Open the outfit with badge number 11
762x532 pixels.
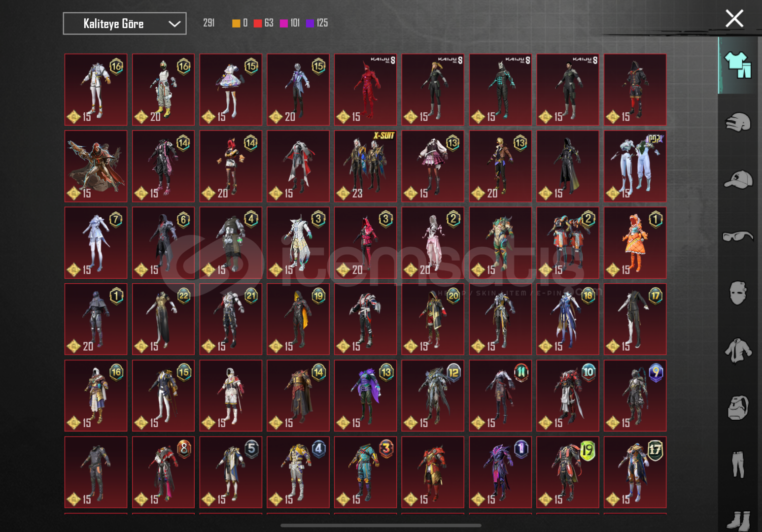click(x=500, y=396)
